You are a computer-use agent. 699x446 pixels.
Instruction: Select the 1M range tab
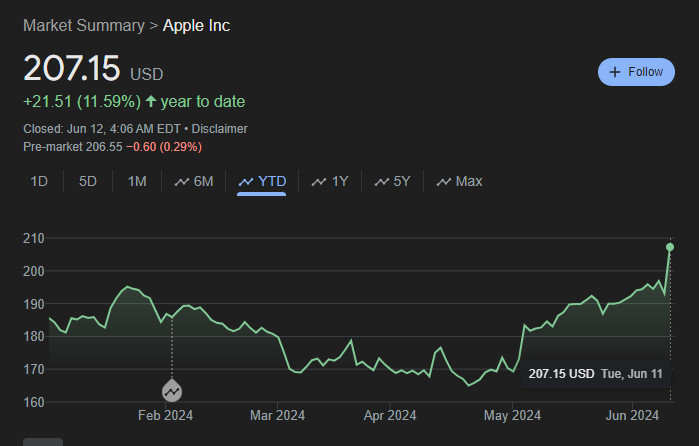137,182
